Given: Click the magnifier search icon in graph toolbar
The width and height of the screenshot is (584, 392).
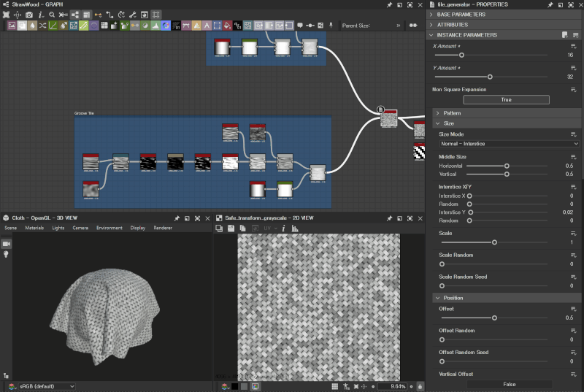Looking at the screenshot, I should tap(53, 15).
